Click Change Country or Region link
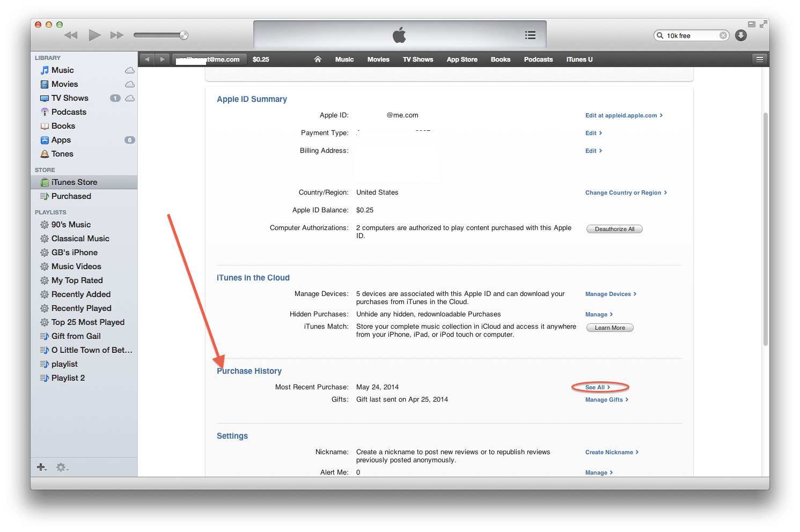 (626, 193)
